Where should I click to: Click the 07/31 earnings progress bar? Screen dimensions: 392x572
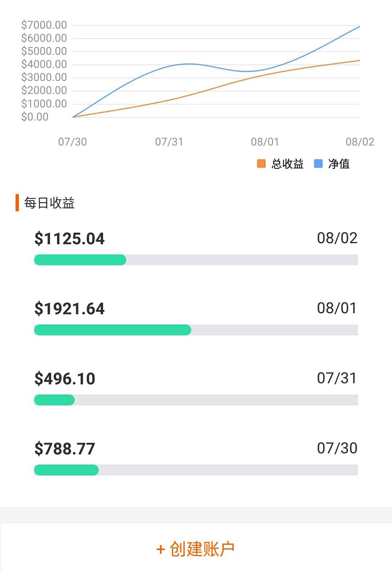(196, 400)
